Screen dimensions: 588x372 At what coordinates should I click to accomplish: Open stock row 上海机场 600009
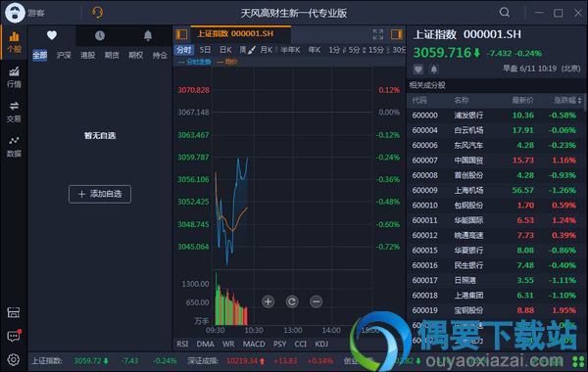click(x=495, y=190)
